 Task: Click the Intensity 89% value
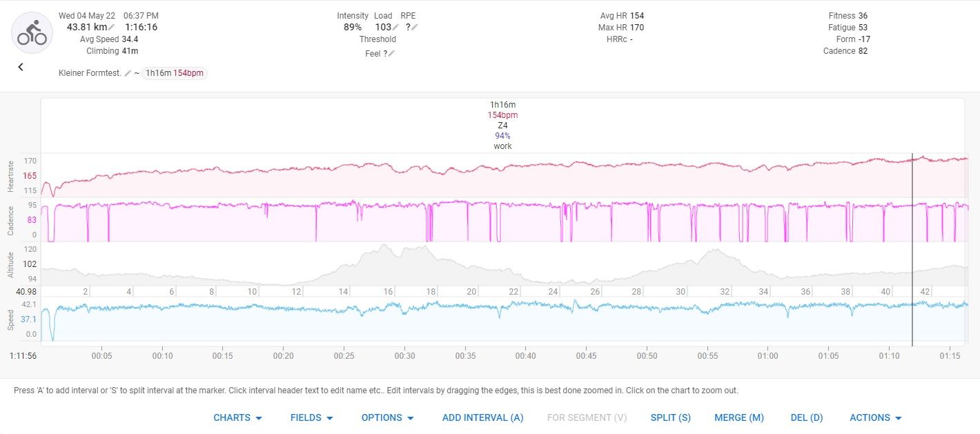[352, 27]
